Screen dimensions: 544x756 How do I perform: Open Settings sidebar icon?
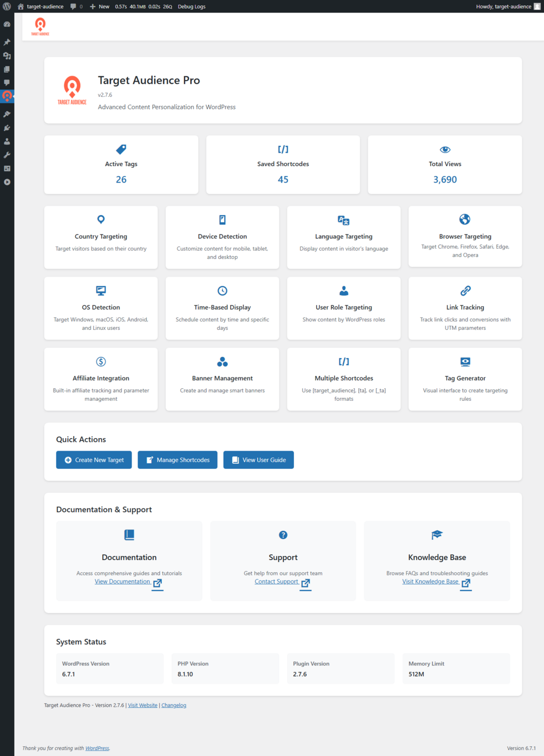7,168
